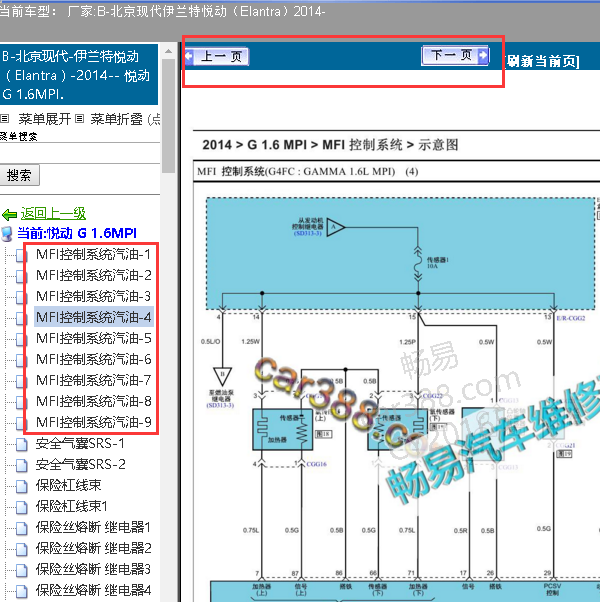The height and width of the screenshot is (602, 600).
Task: Open MFI控制系统汽油-3
Action: (x=94, y=296)
